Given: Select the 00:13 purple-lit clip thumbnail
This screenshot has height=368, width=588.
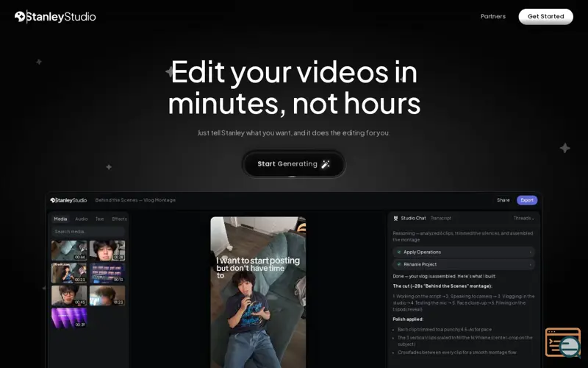Looking at the screenshot, I should pyautogui.click(x=107, y=273).
